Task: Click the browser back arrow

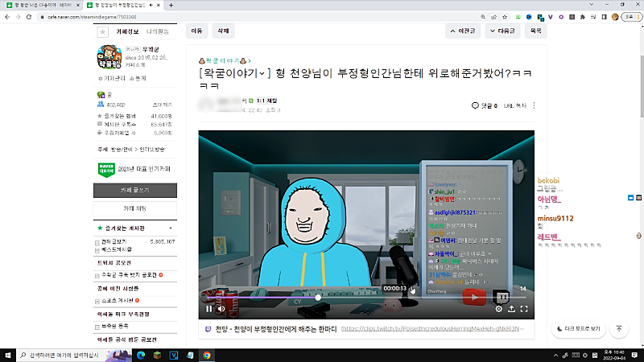Action: click(x=7, y=17)
